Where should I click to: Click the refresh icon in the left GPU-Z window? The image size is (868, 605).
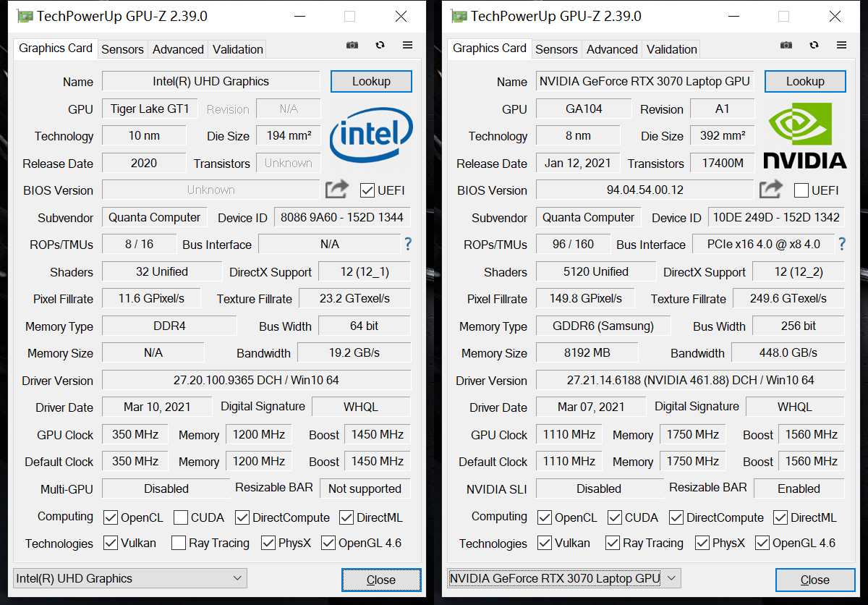point(380,45)
